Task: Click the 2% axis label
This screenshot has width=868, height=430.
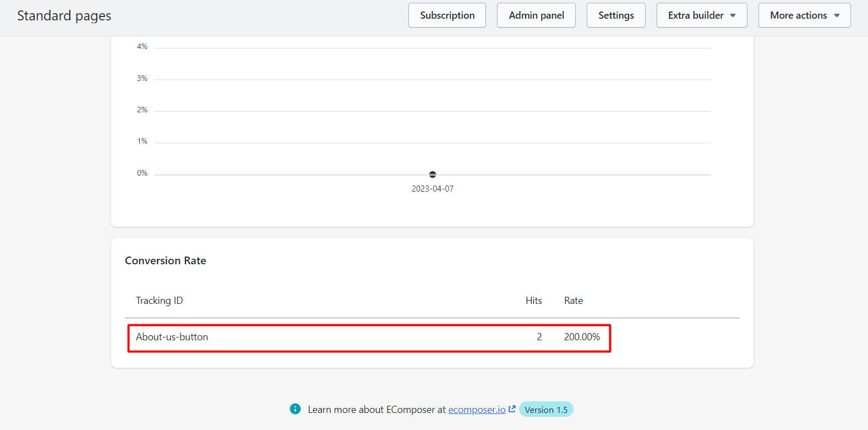Action: coord(142,110)
